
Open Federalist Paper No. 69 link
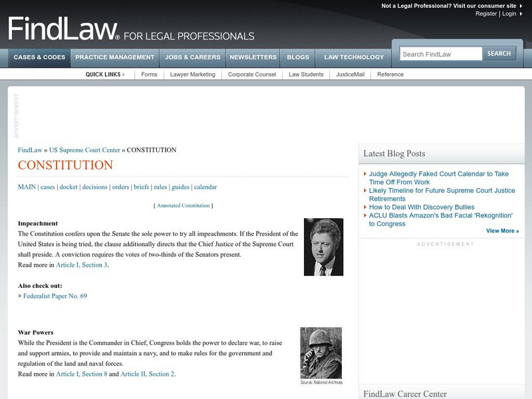[55, 296]
